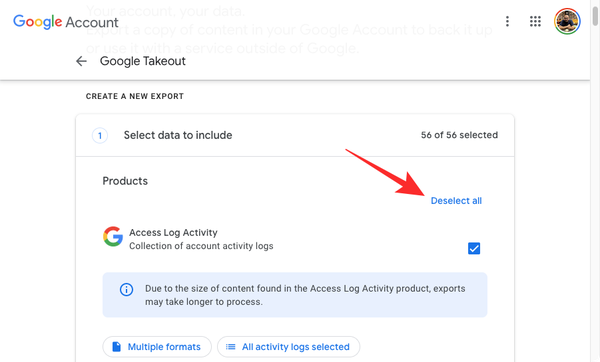600x362 pixels.
Task: Click the Google Account logo
Action: coord(66,22)
